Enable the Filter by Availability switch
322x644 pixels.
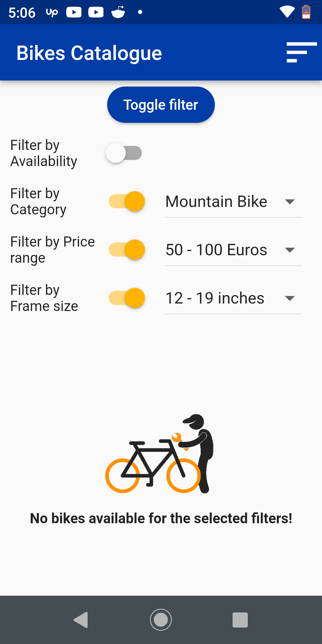click(124, 153)
